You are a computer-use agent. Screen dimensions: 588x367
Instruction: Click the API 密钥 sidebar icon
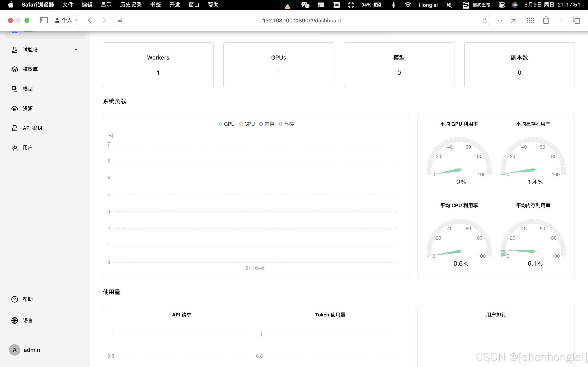pyautogui.click(x=15, y=128)
